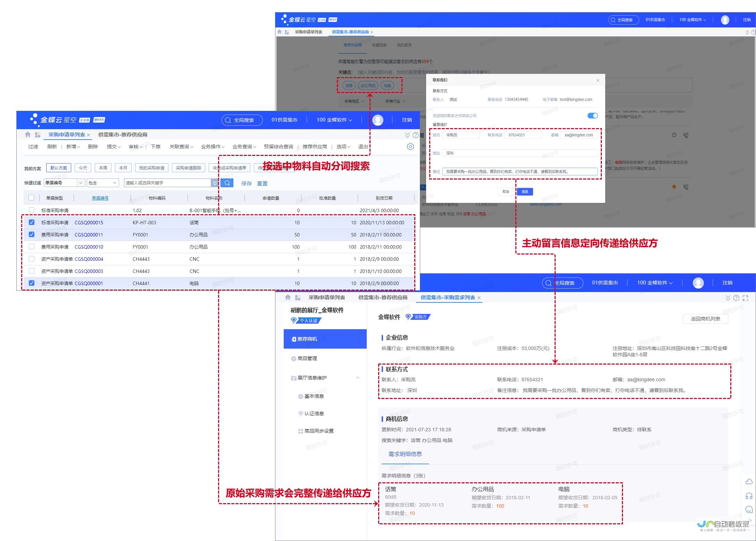The width and height of the screenshot is (756, 541).
Task: Click home icon in top supplier window
Action: point(279,32)
